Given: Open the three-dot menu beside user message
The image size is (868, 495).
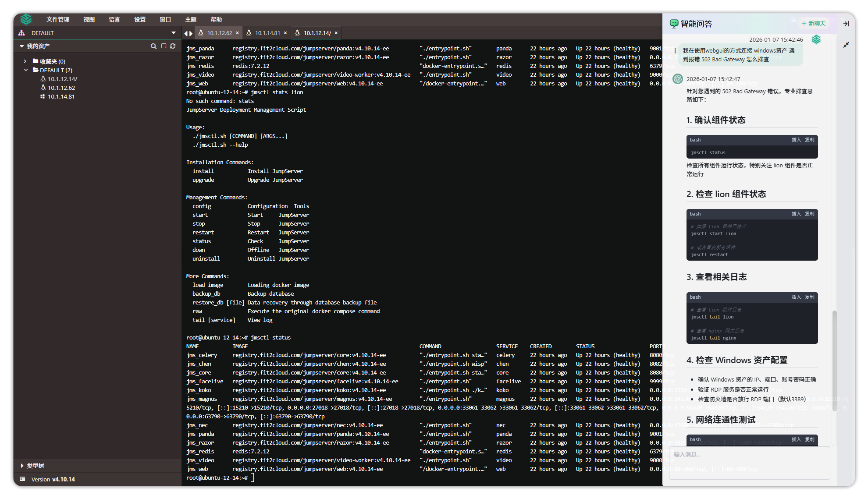Looking at the screenshot, I should pyautogui.click(x=675, y=51).
